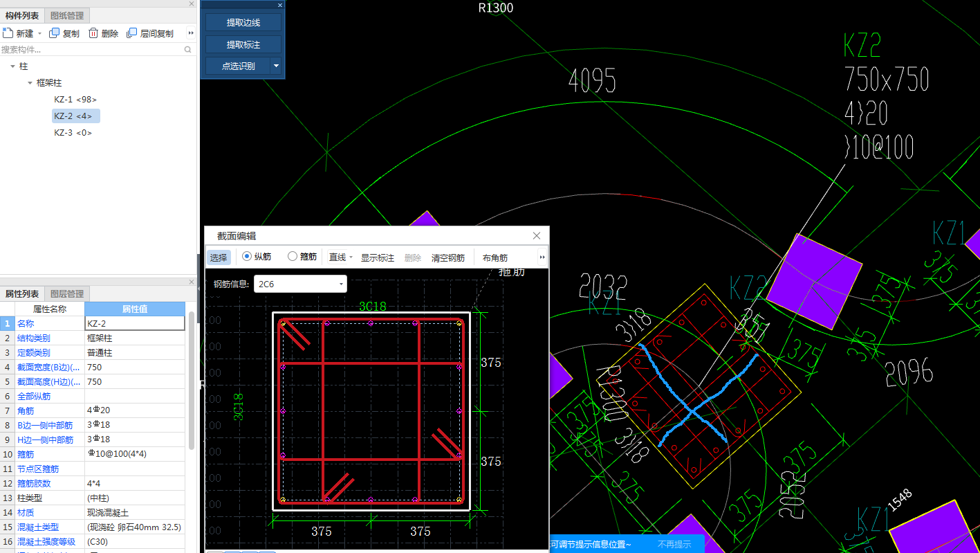Click the 选择 button in section editor
Screen dimensions: 980x553
pyautogui.click(x=219, y=257)
